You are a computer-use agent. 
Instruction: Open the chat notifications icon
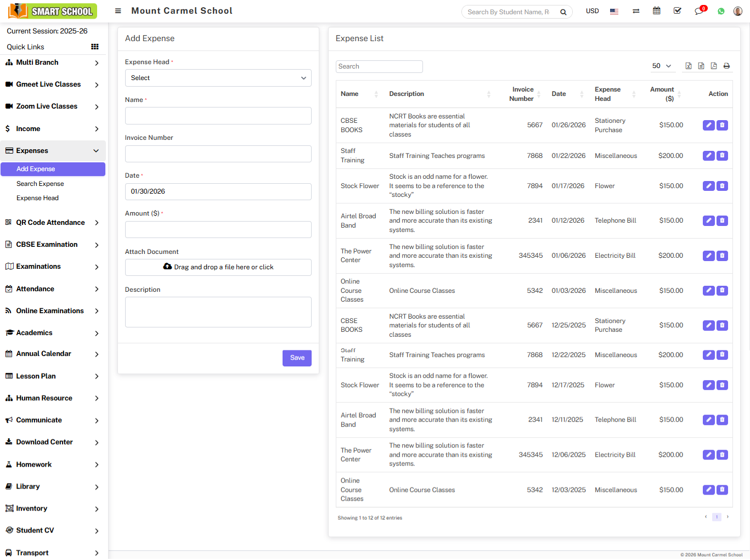pyautogui.click(x=698, y=11)
